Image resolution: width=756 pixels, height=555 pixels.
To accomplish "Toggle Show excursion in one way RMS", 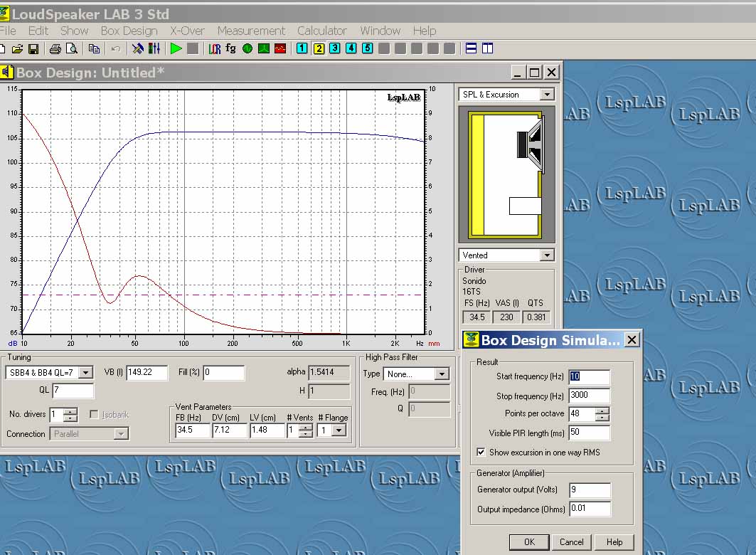I will 481,452.
